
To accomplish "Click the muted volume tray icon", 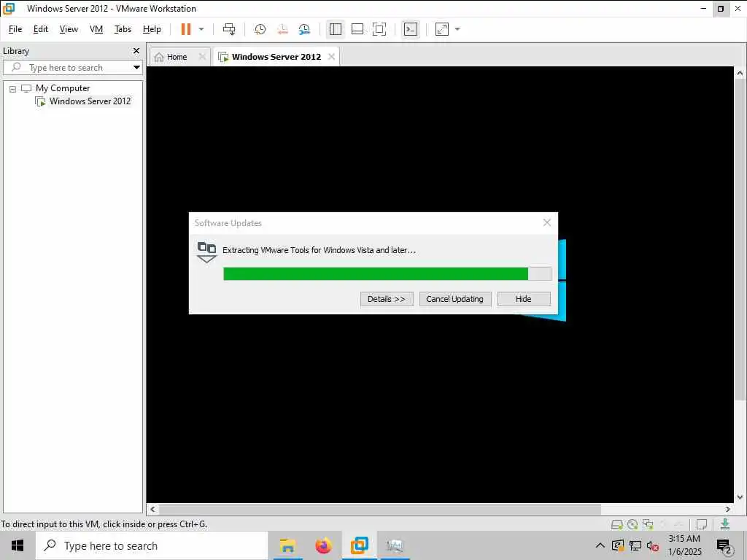I will coord(652,545).
